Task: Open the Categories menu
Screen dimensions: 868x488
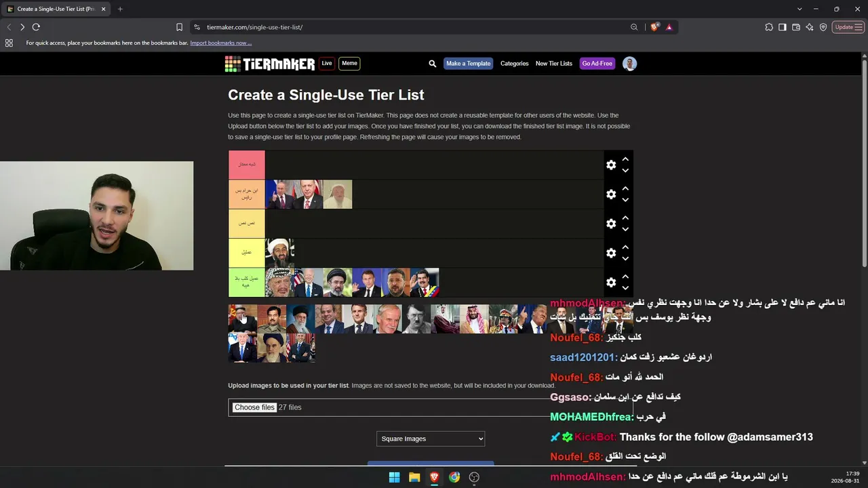Action: 515,64
